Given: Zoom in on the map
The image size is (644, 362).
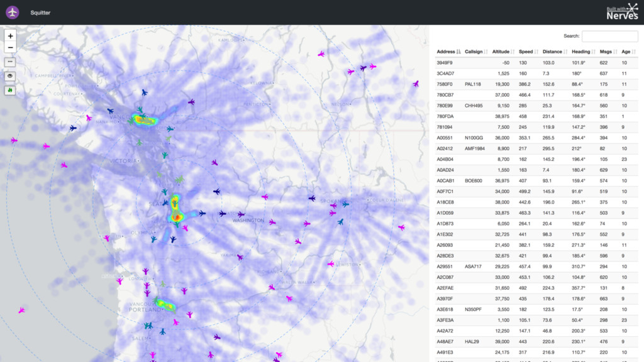Looking at the screenshot, I should [x=10, y=36].
